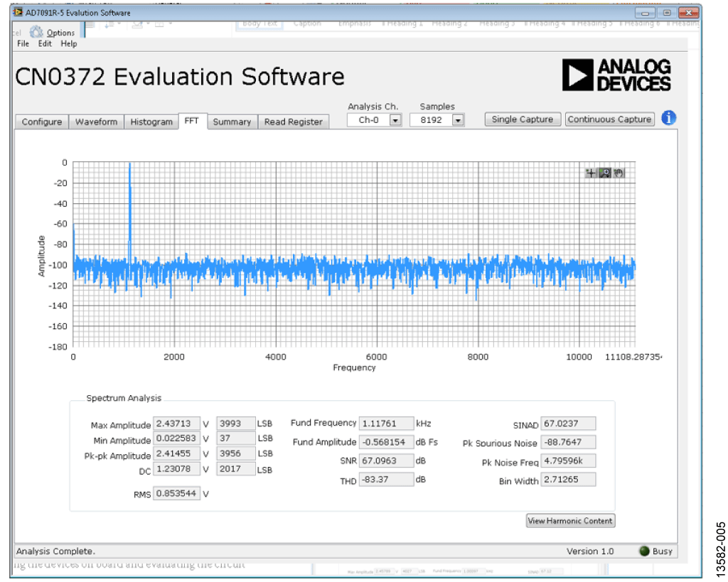Switch to the Waveform tab
This screenshot has height=582, width=728.
click(x=96, y=122)
